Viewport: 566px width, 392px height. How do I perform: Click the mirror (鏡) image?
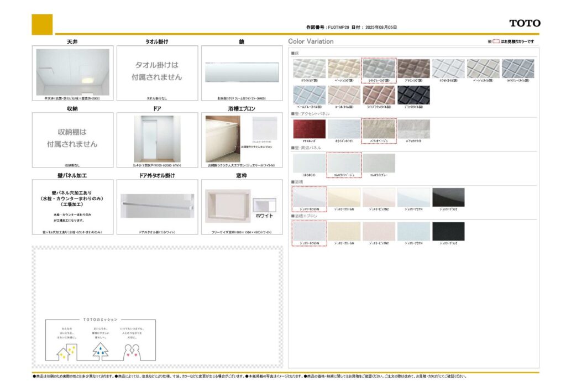point(242,72)
